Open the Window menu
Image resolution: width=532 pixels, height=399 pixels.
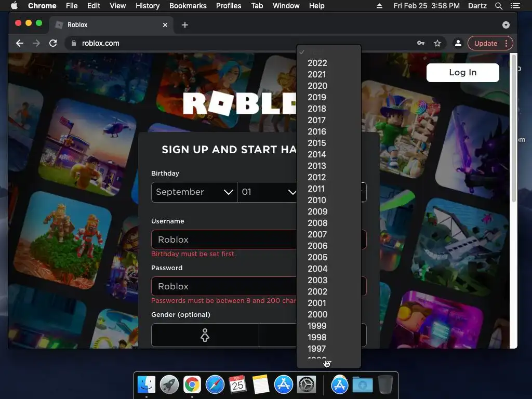click(x=286, y=6)
